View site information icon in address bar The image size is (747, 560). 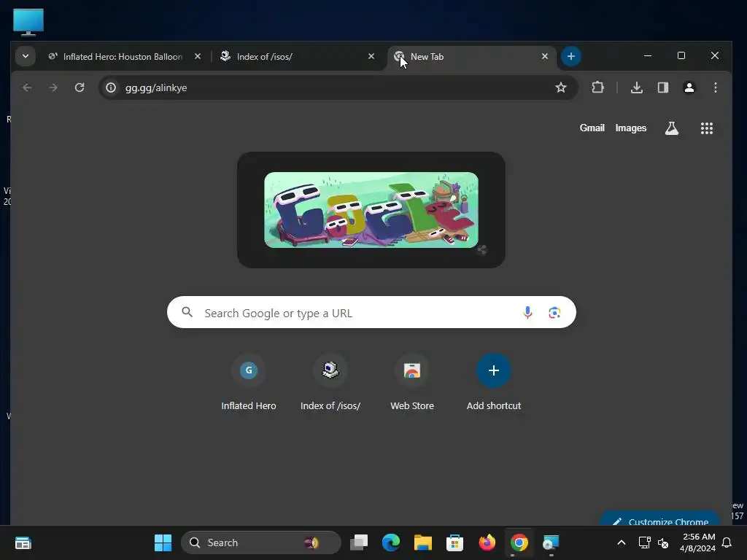point(111,87)
